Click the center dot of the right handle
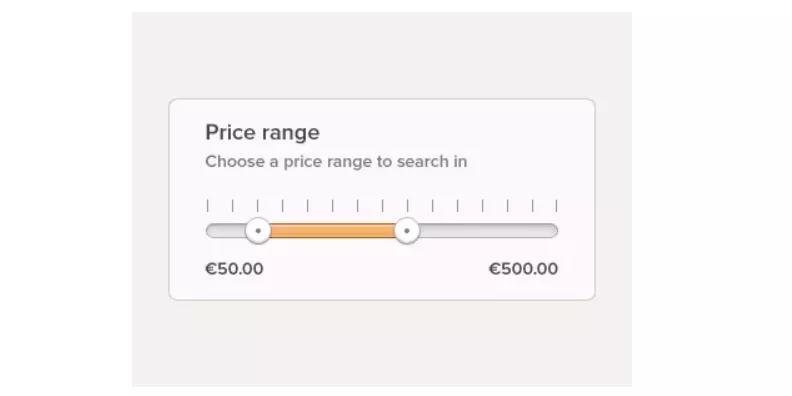Screen dimensions: 792x396 click(x=407, y=231)
